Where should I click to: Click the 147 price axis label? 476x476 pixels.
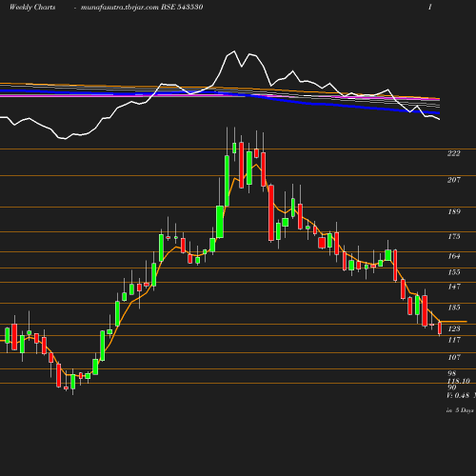coord(454,287)
